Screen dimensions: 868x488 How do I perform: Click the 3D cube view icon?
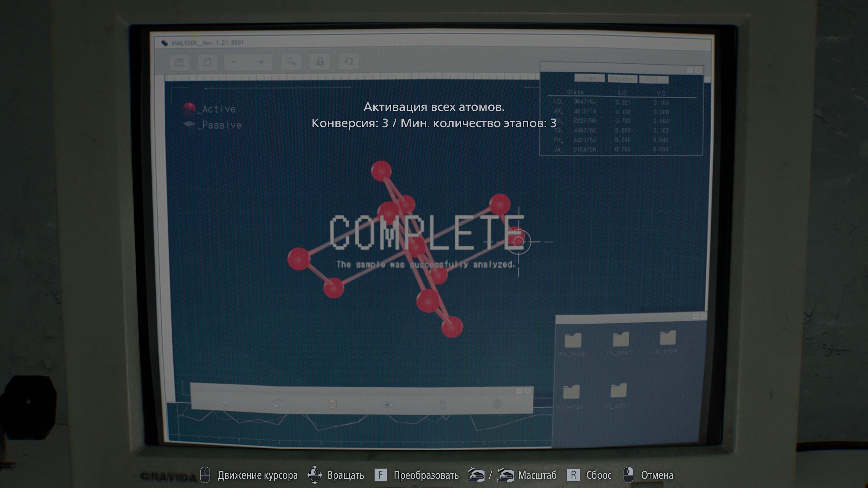332,404
